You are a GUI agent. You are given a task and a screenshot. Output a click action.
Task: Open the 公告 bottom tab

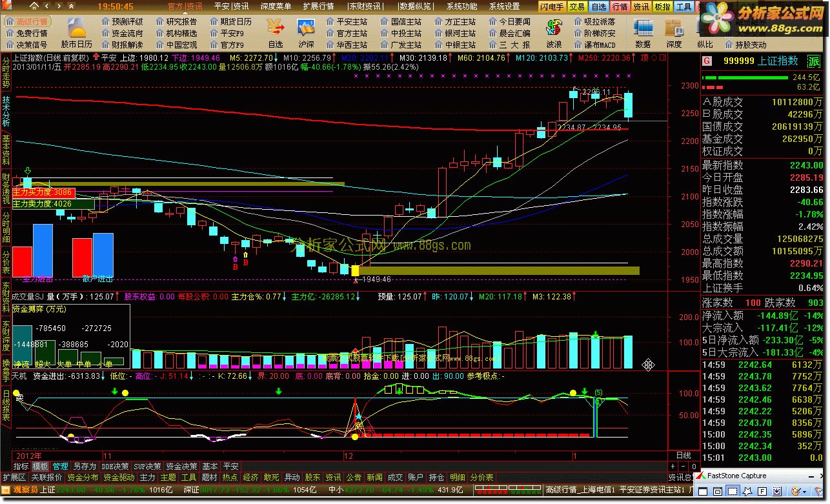click(x=354, y=478)
